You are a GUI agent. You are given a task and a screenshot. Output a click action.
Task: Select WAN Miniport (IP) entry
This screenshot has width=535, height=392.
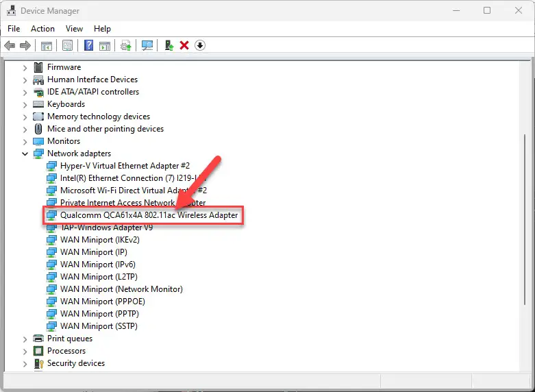(94, 252)
